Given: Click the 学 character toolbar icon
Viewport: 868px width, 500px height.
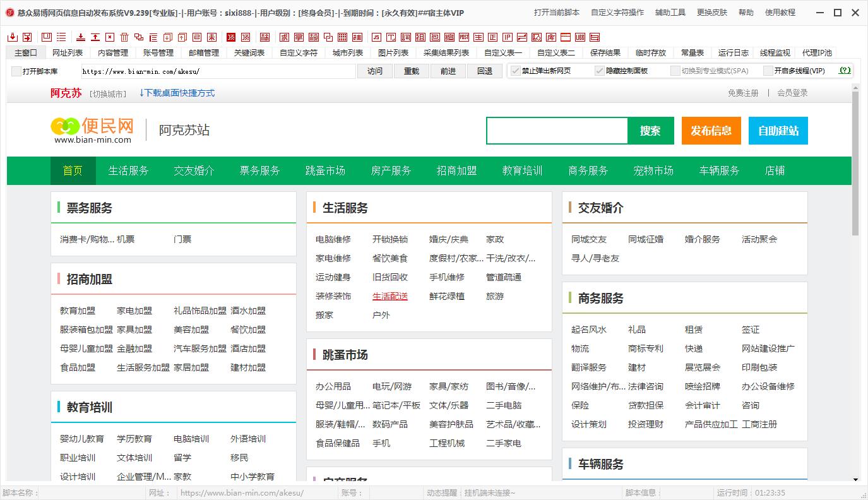Looking at the screenshot, I should pos(299,37).
